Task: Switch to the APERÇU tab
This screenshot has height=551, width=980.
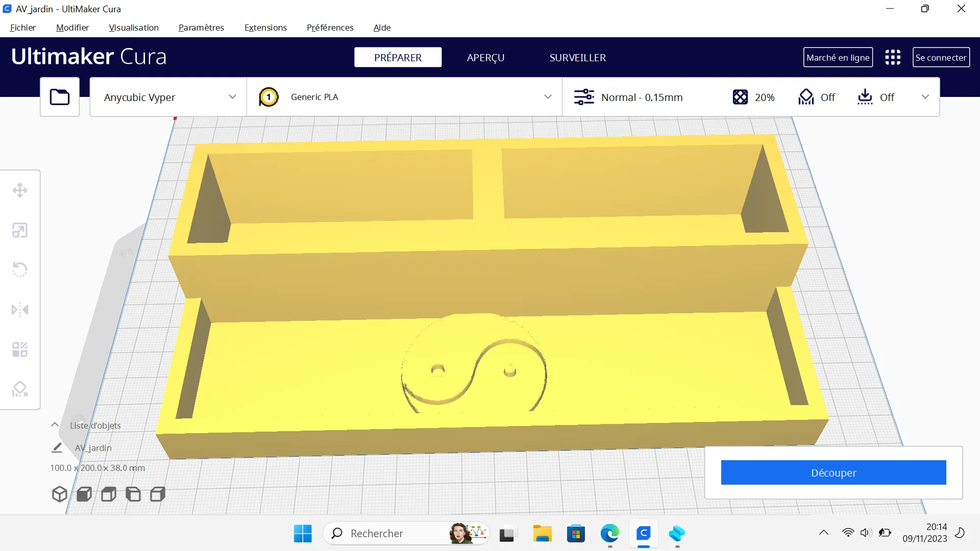Action: coord(485,58)
